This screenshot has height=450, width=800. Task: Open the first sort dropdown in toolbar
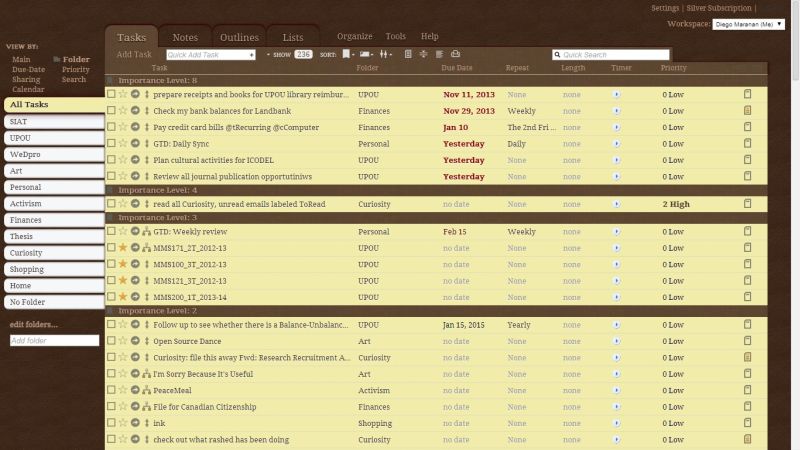(x=347, y=54)
